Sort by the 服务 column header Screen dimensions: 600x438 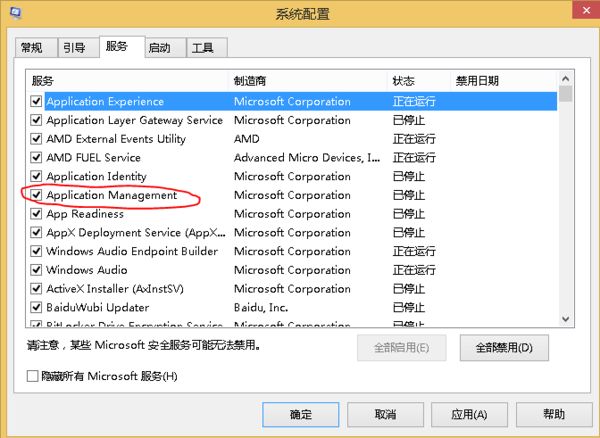click(128, 81)
